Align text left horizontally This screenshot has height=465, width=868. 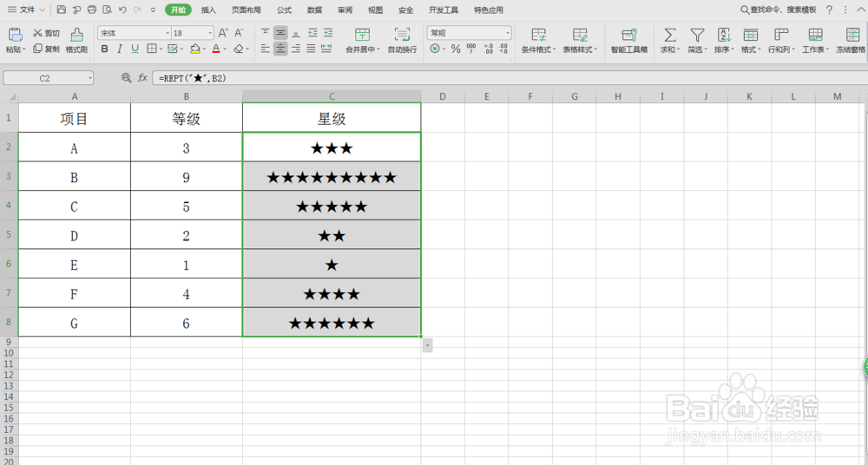tap(266, 49)
